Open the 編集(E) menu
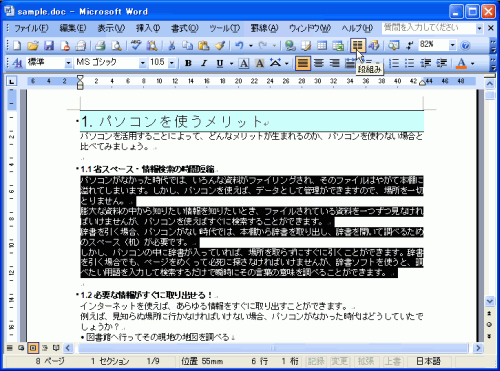500x371 pixels. pos(73,28)
